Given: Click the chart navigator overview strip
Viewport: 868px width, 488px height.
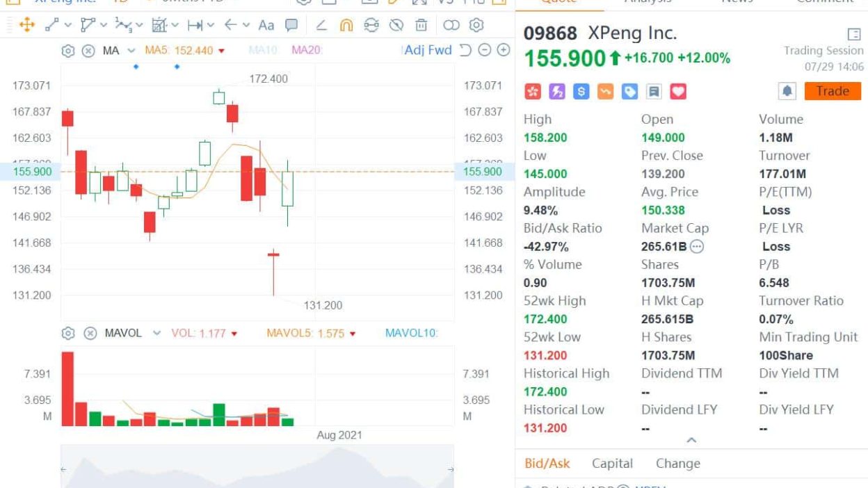Looking at the screenshot, I should click(257, 466).
